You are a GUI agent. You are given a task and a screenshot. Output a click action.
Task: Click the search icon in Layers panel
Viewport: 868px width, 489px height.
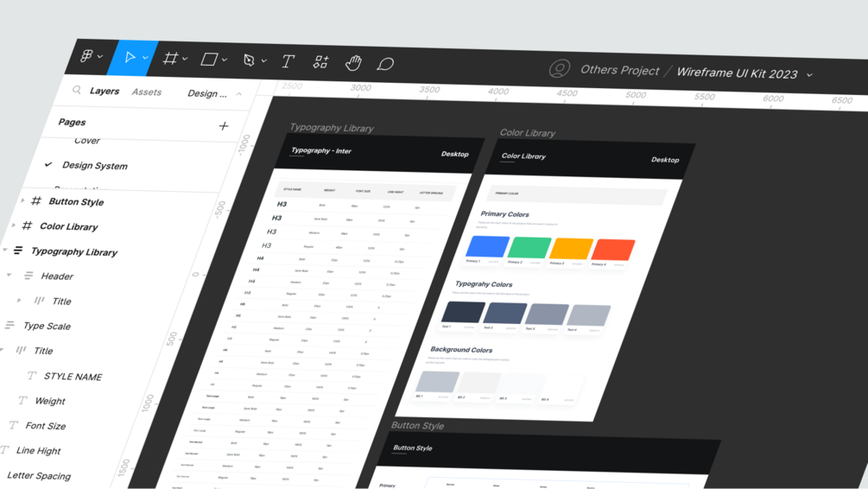point(77,90)
